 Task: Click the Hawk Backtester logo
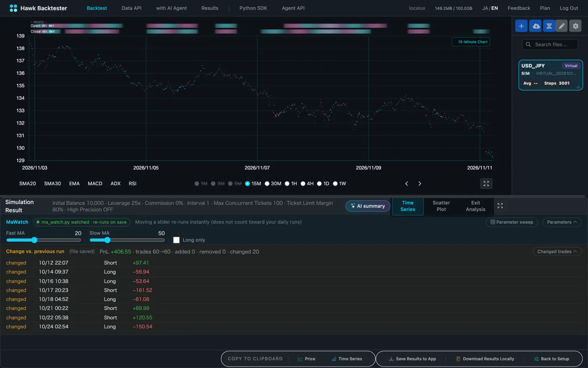point(38,8)
